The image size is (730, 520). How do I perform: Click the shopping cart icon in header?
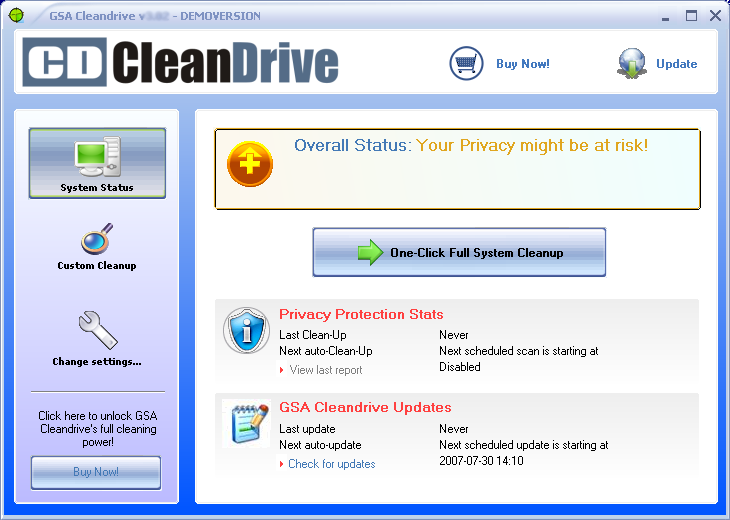[466, 63]
